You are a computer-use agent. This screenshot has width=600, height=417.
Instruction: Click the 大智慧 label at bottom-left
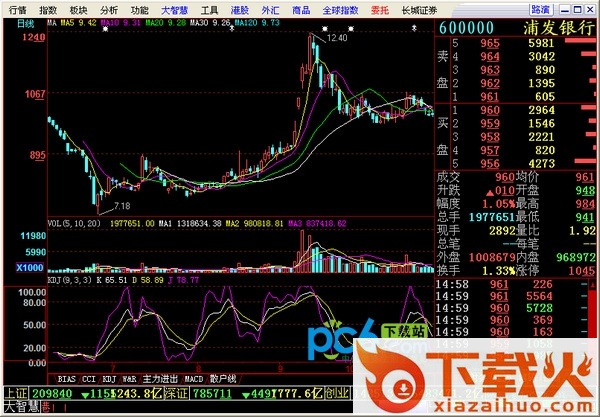point(22,407)
